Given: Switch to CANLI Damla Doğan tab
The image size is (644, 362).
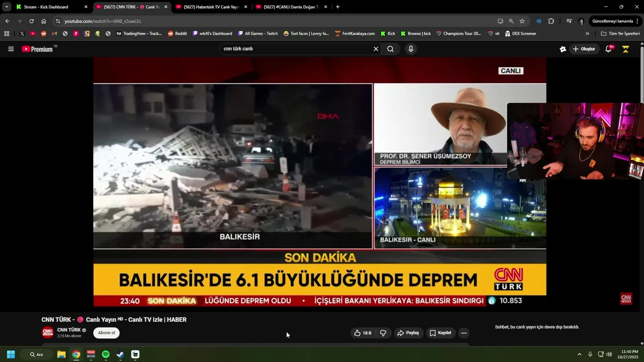Looking at the screenshot, I should pyautogui.click(x=291, y=7).
